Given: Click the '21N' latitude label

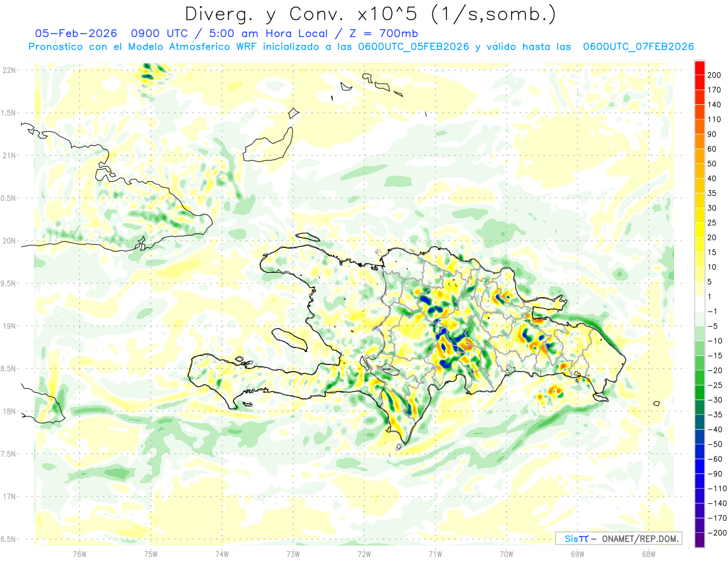Looking at the screenshot, I should tap(9, 156).
